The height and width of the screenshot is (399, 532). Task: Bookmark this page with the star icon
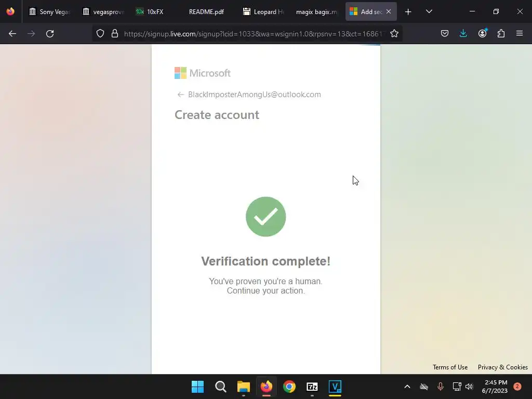(394, 34)
